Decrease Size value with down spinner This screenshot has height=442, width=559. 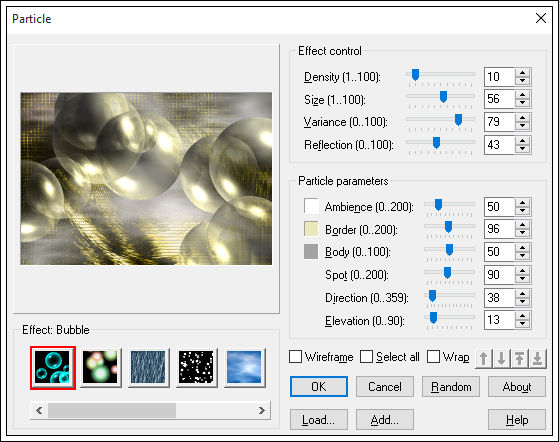tap(523, 103)
